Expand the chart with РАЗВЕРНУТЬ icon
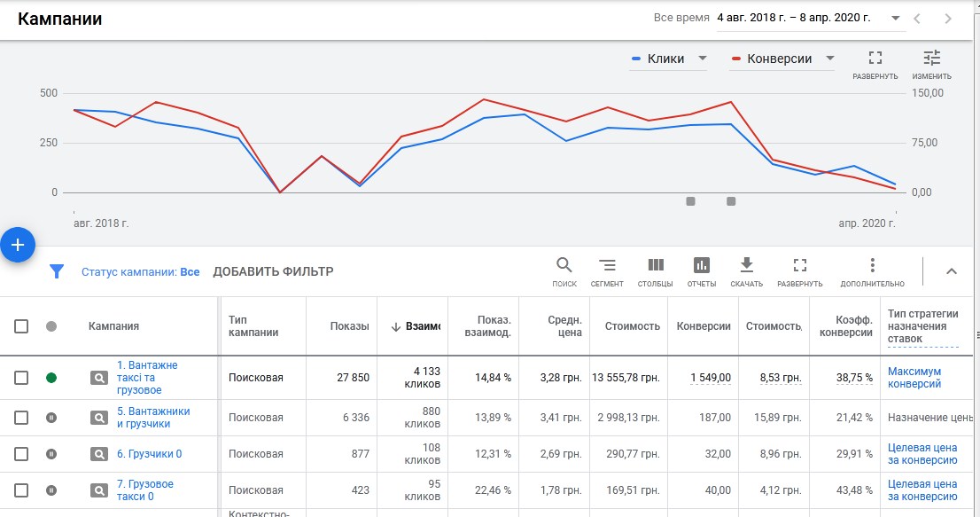Viewport: 980px width, 517px height. click(x=875, y=59)
